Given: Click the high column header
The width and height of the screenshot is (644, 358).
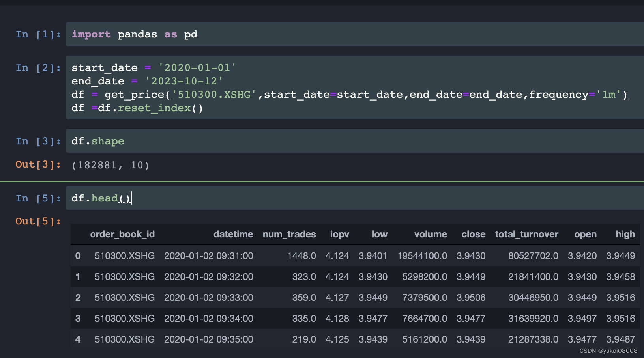Looking at the screenshot, I should tap(625, 234).
